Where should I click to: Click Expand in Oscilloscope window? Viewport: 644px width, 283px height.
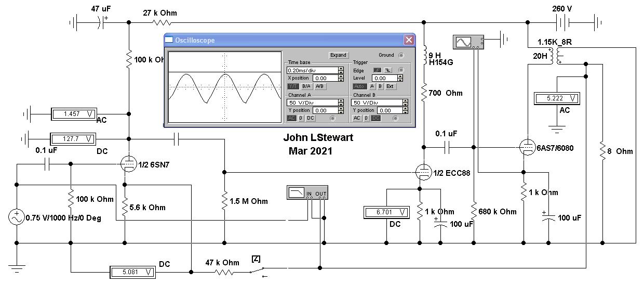pyautogui.click(x=338, y=55)
